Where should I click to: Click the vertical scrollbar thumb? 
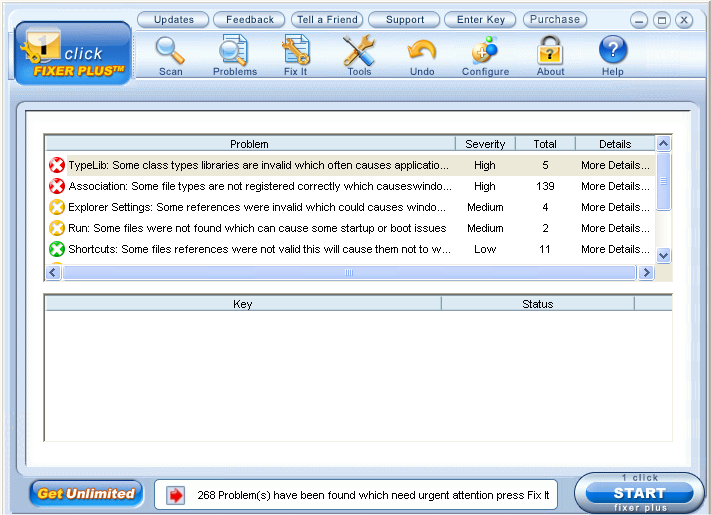(x=663, y=181)
